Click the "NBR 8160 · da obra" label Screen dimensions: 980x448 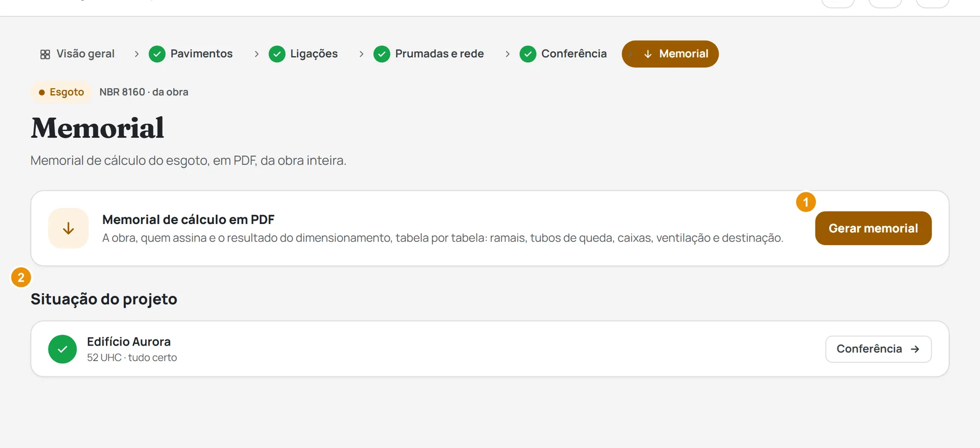tap(144, 92)
